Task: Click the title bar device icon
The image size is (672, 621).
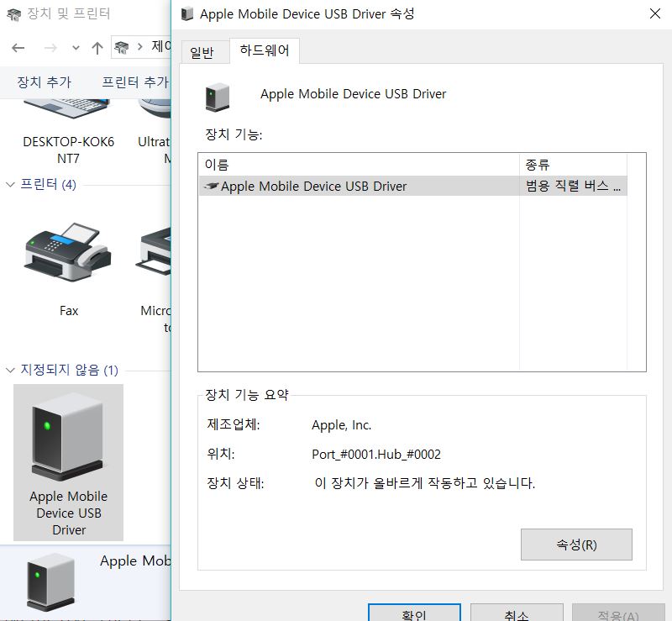Action: click(186, 13)
